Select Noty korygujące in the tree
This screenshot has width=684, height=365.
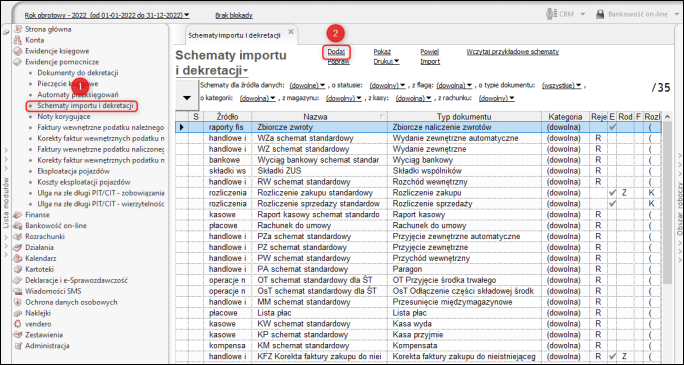click(64, 116)
